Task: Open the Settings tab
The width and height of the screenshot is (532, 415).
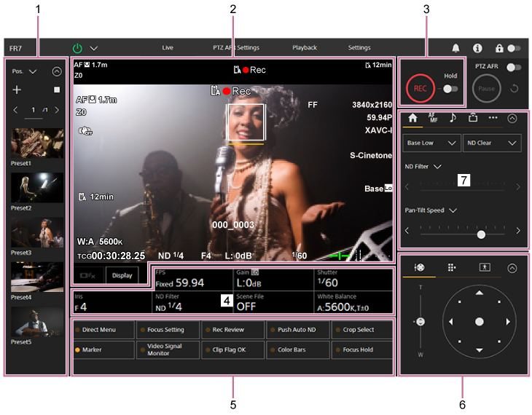Action: coord(359,48)
